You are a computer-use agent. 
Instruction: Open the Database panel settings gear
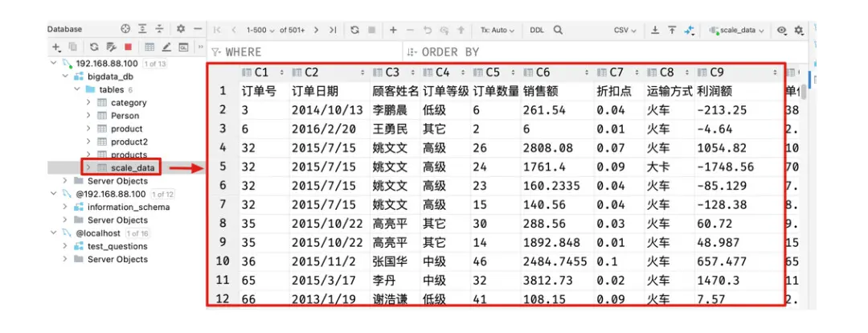click(181, 29)
